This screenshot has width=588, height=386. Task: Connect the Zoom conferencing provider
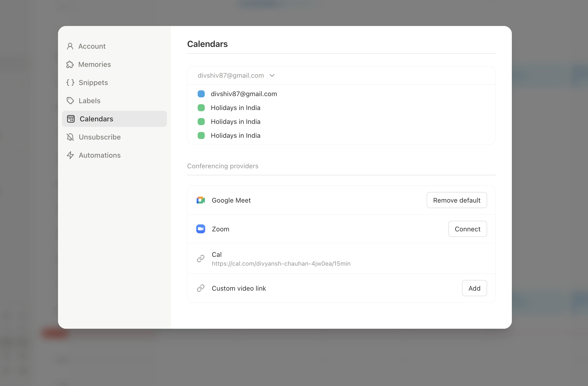pos(467,229)
